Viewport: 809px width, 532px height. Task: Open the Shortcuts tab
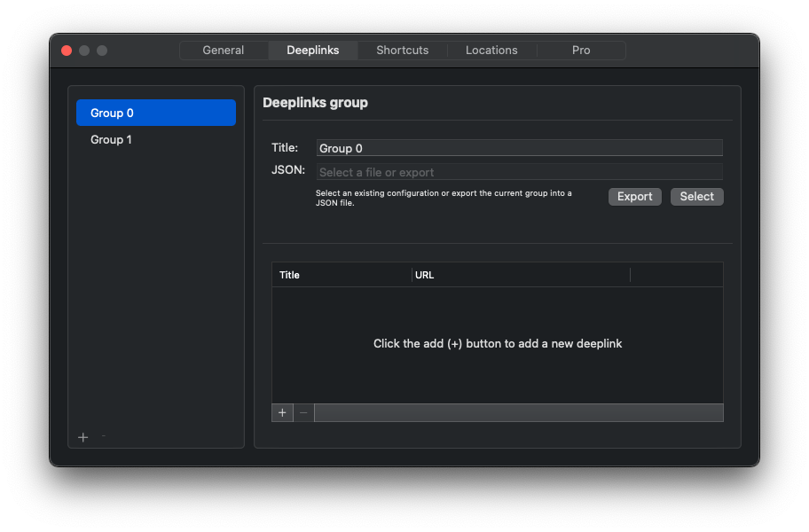pyautogui.click(x=402, y=51)
